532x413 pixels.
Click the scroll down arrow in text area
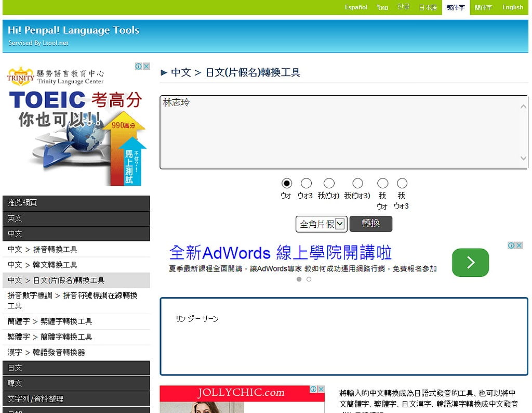(x=523, y=158)
